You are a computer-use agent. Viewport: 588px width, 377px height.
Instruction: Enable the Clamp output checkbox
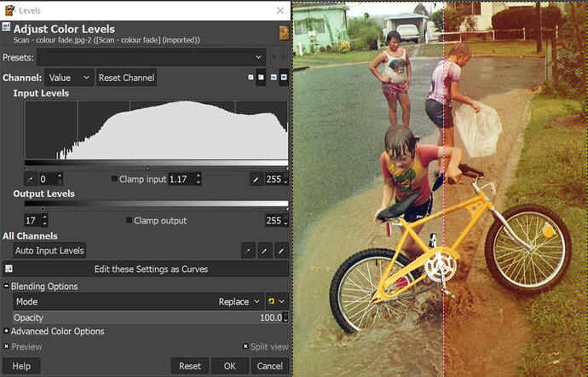pos(130,220)
